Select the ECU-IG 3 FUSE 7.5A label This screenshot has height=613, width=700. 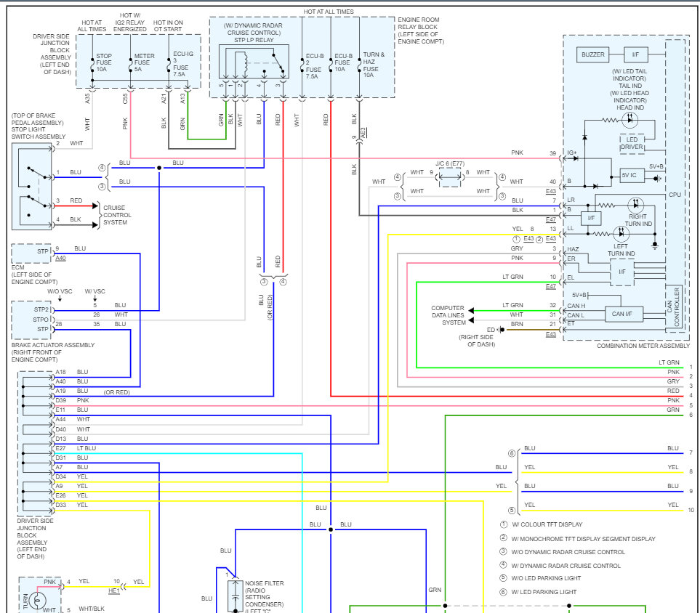[183, 64]
